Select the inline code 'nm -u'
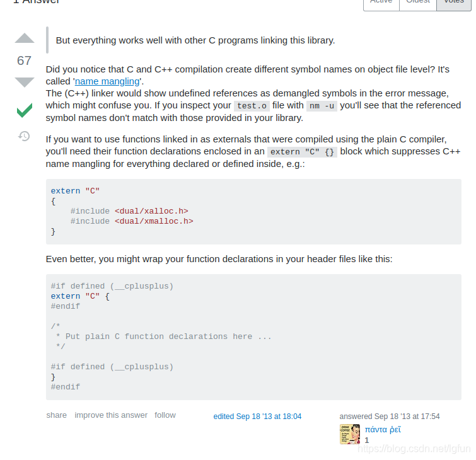 coord(322,106)
